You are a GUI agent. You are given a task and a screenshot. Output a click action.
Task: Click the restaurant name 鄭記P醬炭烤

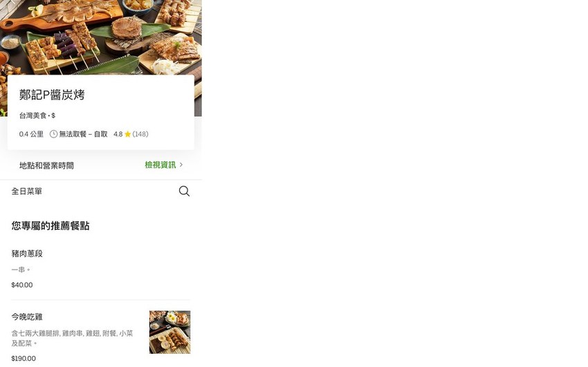(x=52, y=95)
